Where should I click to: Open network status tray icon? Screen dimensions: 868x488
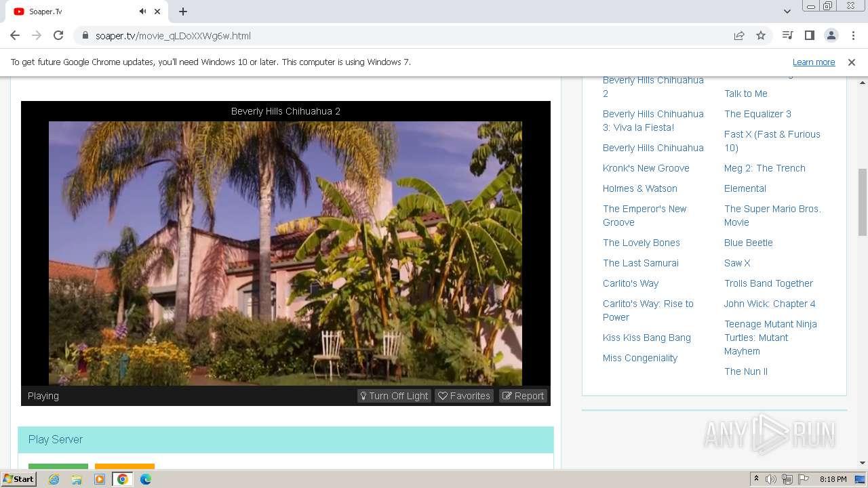787,479
